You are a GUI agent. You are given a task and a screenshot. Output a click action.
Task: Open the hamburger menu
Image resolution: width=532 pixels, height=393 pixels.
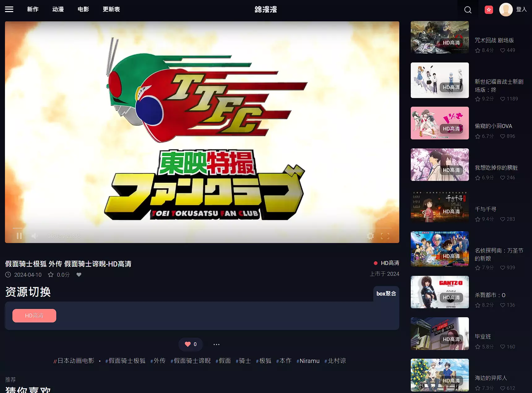coord(9,9)
